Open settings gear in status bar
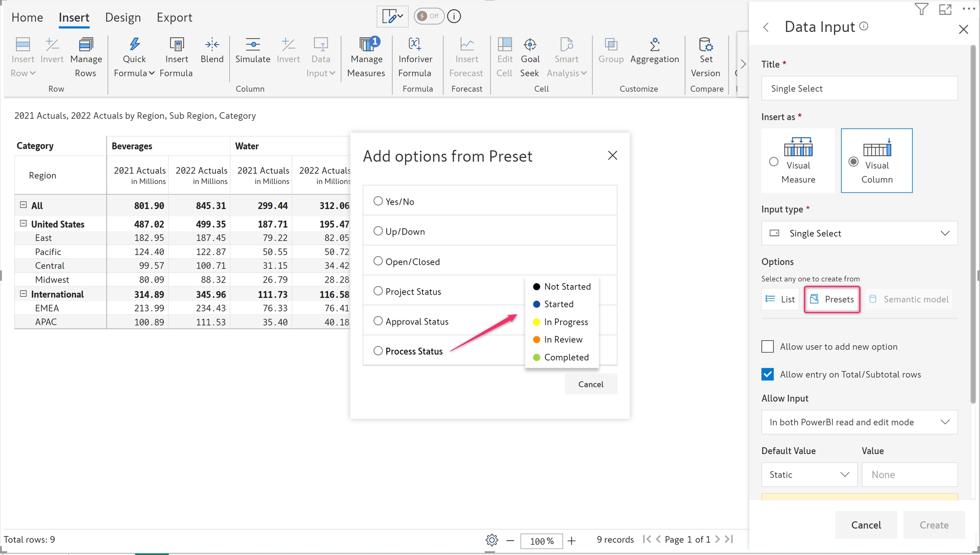The width and height of the screenshot is (980, 555). (x=492, y=540)
